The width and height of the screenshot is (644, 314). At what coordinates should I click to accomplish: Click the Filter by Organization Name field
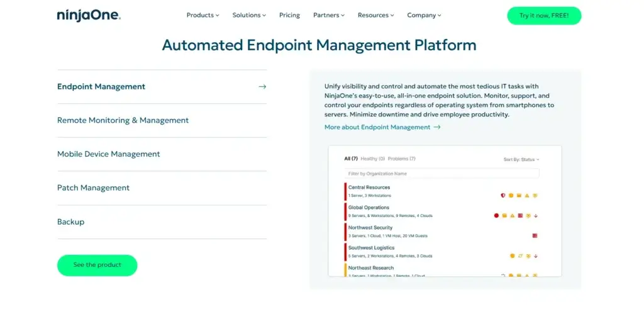442,174
